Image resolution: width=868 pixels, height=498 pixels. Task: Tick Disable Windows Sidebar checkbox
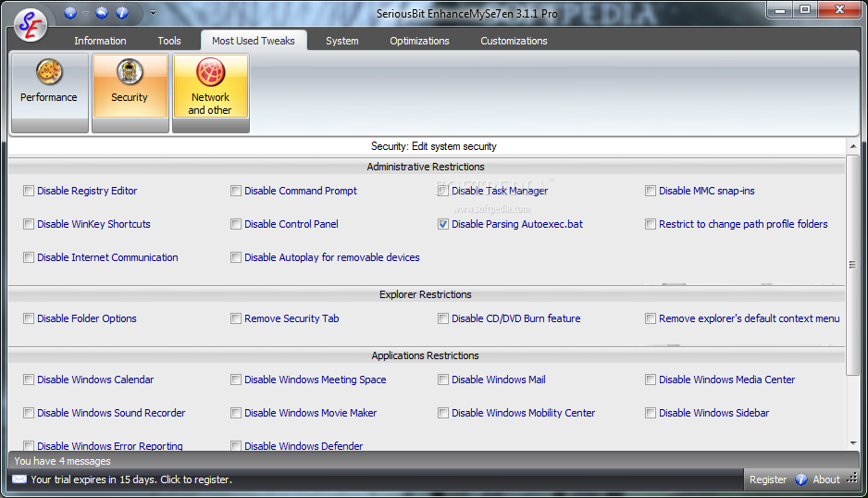pos(651,413)
